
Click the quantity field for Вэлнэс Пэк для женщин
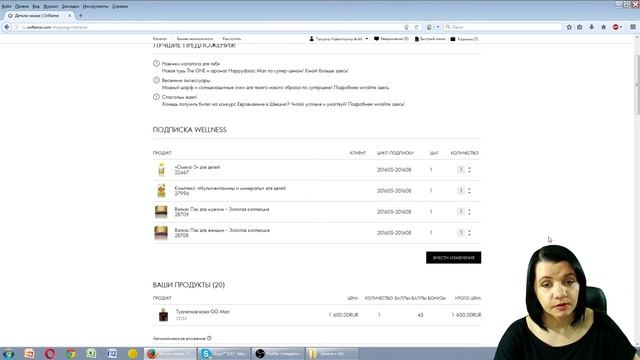tap(461, 233)
